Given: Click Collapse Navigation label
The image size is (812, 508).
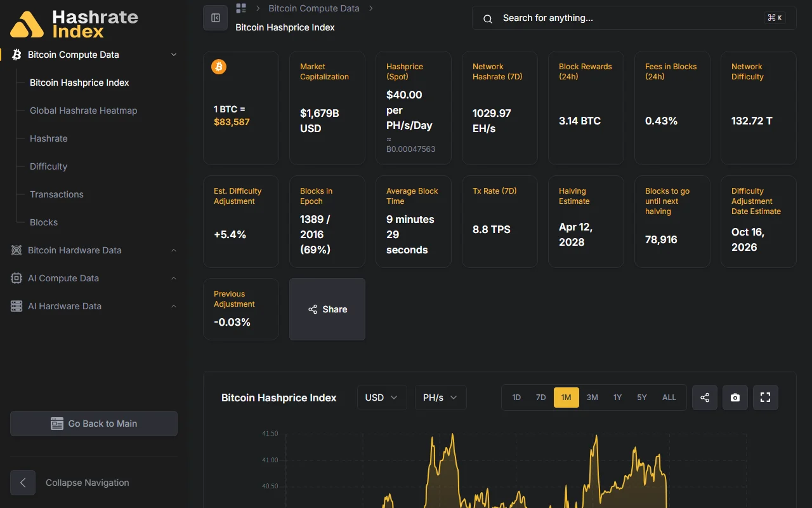Looking at the screenshot, I should tap(88, 483).
